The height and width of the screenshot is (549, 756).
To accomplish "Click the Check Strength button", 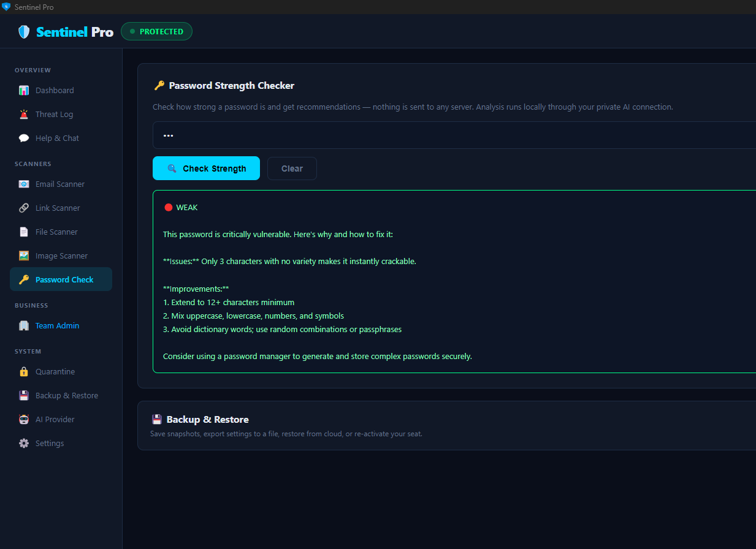I will pyautogui.click(x=206, y=168).
